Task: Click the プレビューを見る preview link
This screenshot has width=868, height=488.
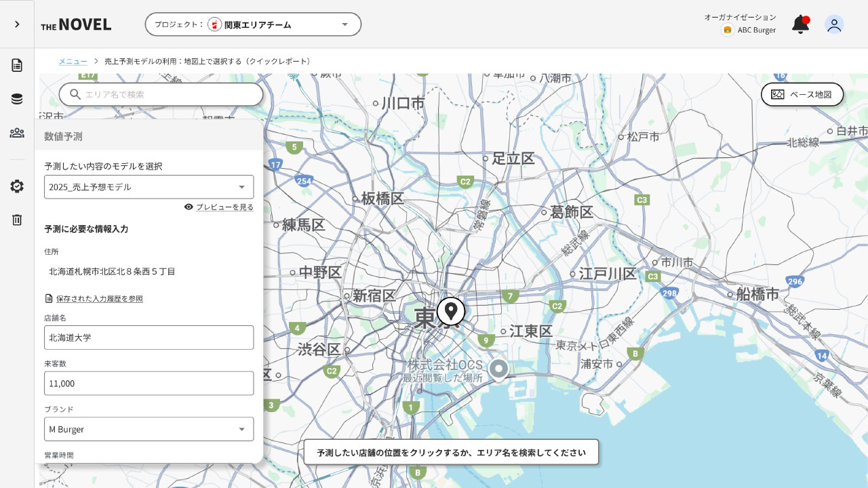Action: tap(224, 207)
